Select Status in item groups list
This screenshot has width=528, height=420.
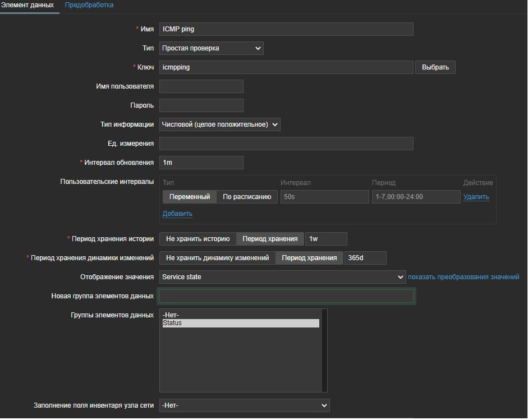(240, 324)
